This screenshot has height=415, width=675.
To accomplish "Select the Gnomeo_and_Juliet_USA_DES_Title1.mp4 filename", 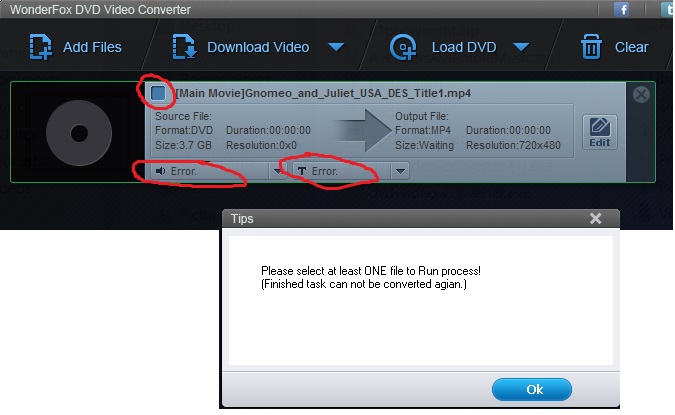I will point(323,93).
